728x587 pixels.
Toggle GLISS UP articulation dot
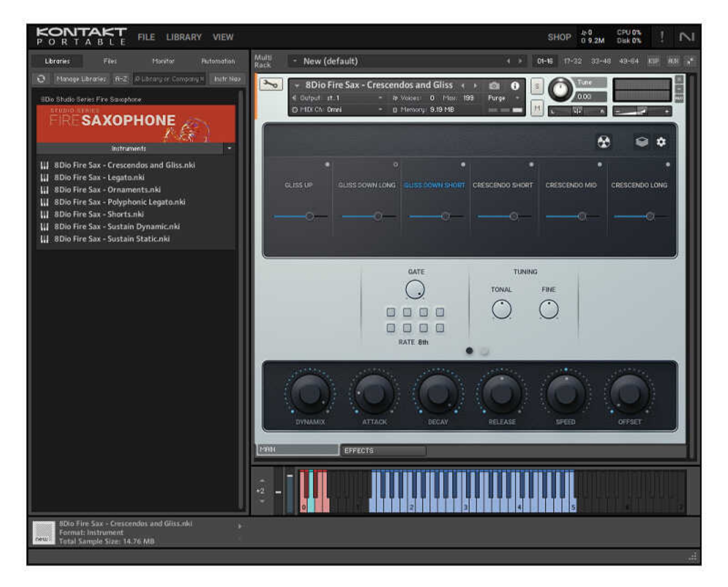point(327,164)
